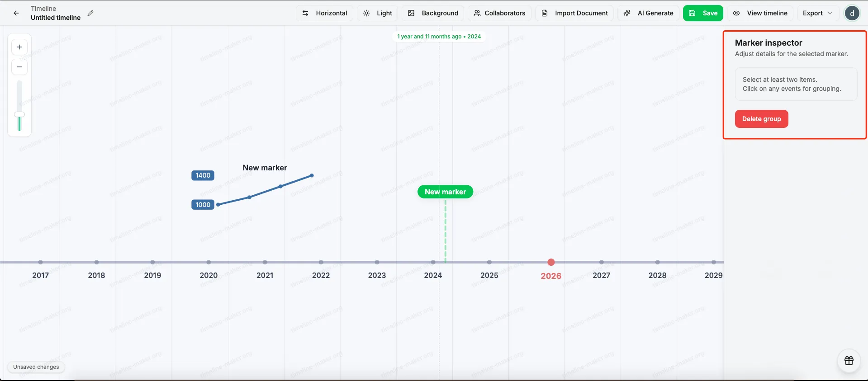Toggle the Light theme mode

pyautogui.click(x=378, y=13)
